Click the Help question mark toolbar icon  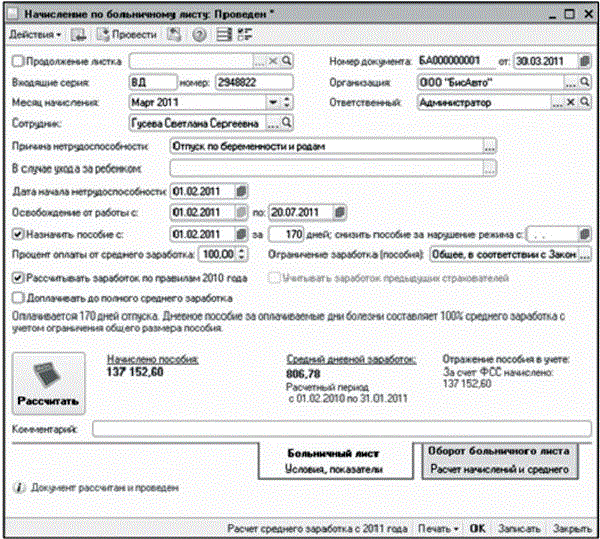pyautogui.click(x=198, y=35)
